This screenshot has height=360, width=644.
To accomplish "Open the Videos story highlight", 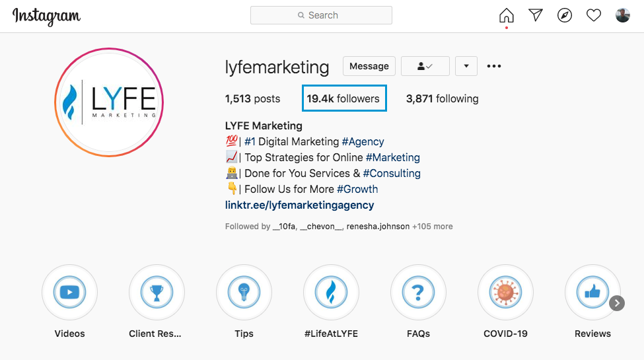I will (x=69, y=292).
